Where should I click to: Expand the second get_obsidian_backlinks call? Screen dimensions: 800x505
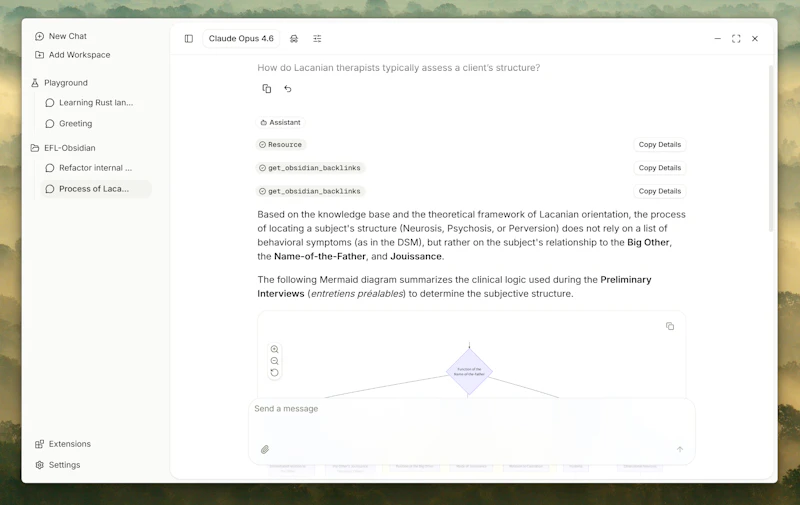click(310, 191)
